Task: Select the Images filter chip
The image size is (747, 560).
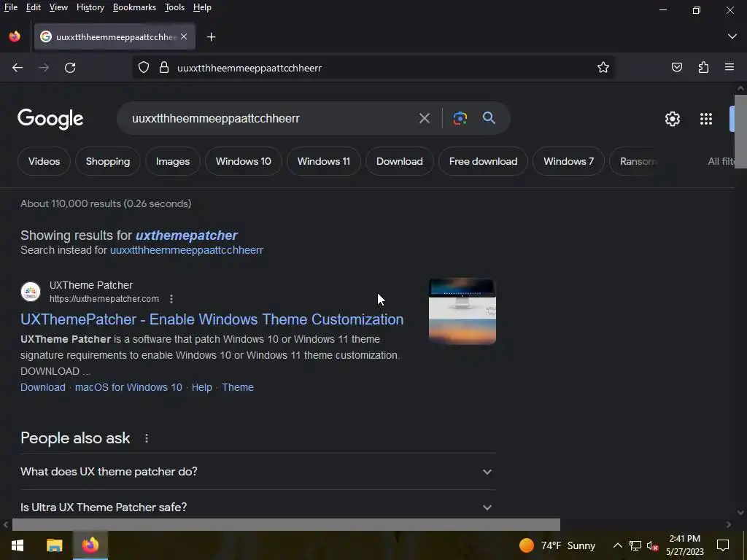Action: coord(172,161)
